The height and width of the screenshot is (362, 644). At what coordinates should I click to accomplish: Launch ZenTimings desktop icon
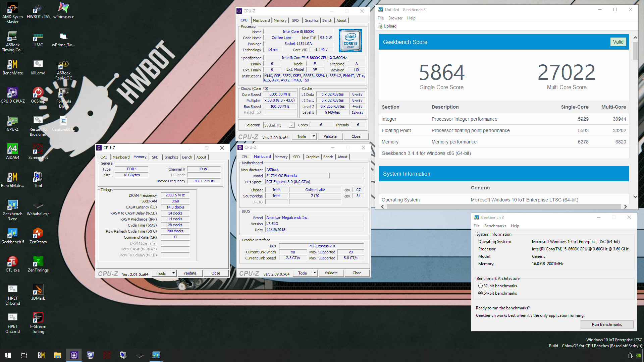pos(38,264)
